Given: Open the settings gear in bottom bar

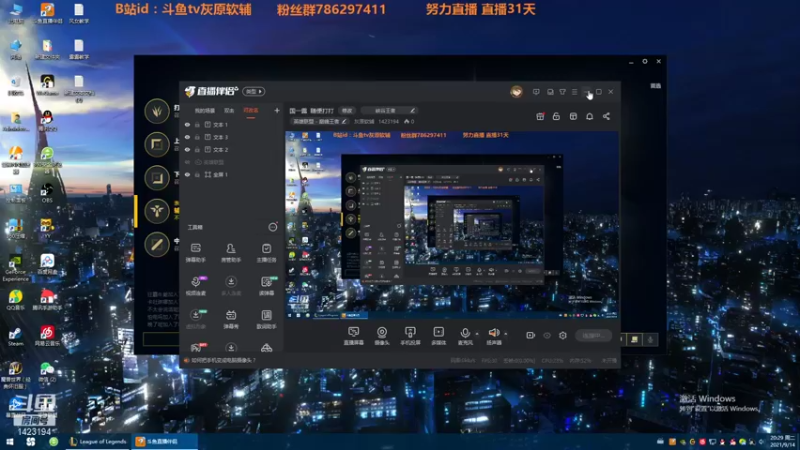Looking at the screenshot, I should pos(563,335).
